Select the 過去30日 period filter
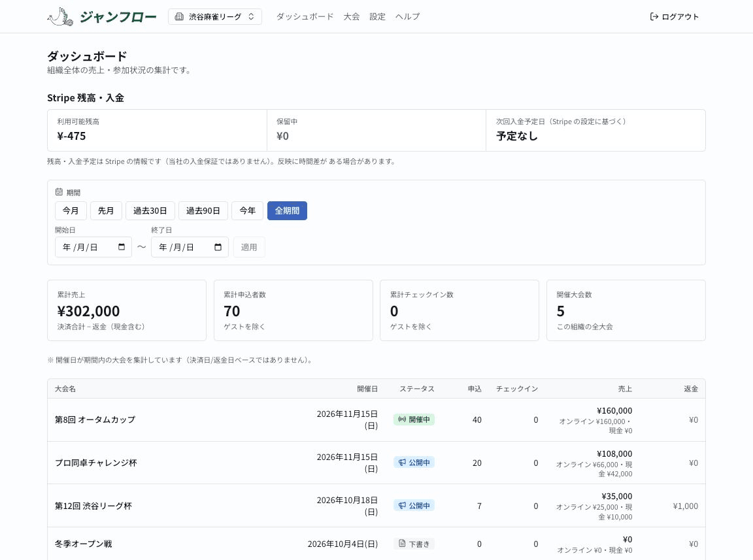The width and height of the screenshot is (753, 560). click(x=150, y=211)
